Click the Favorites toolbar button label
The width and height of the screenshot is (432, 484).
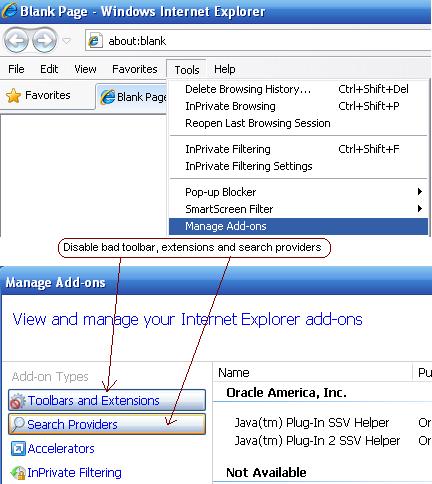pyautogui.click(x=48, y=95)
